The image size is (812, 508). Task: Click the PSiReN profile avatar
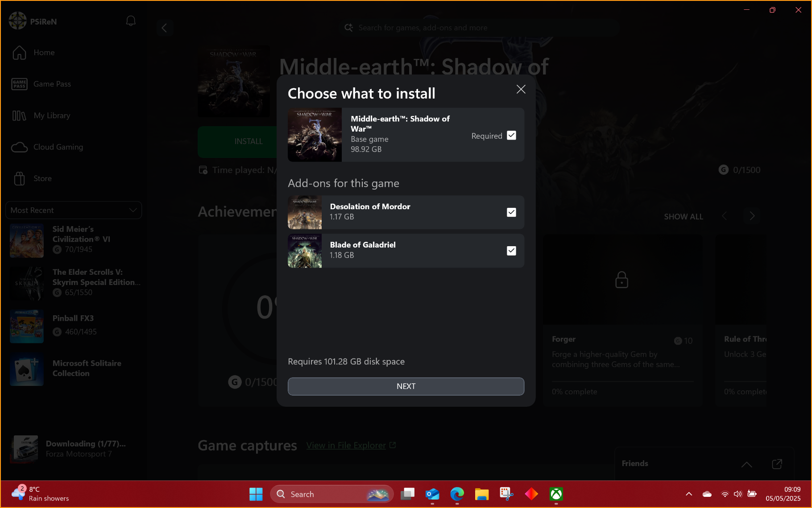pyautogui.click(x=18, y=21)
